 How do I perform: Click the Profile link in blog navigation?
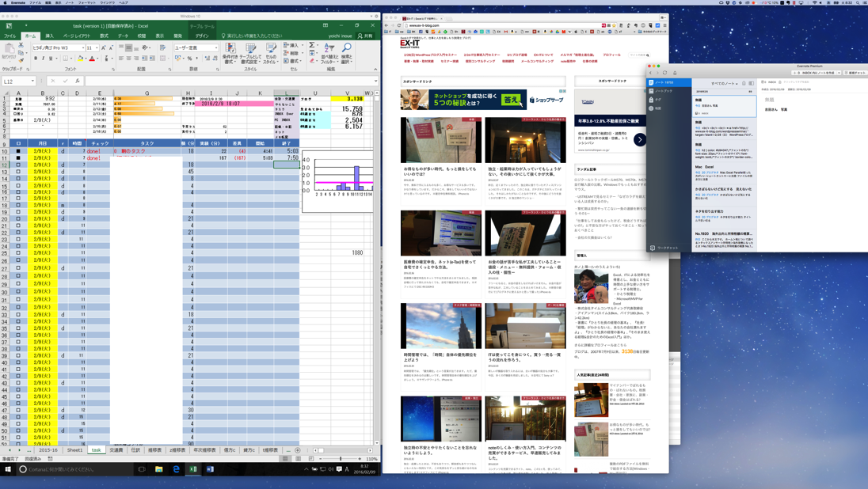pos(611,55)
